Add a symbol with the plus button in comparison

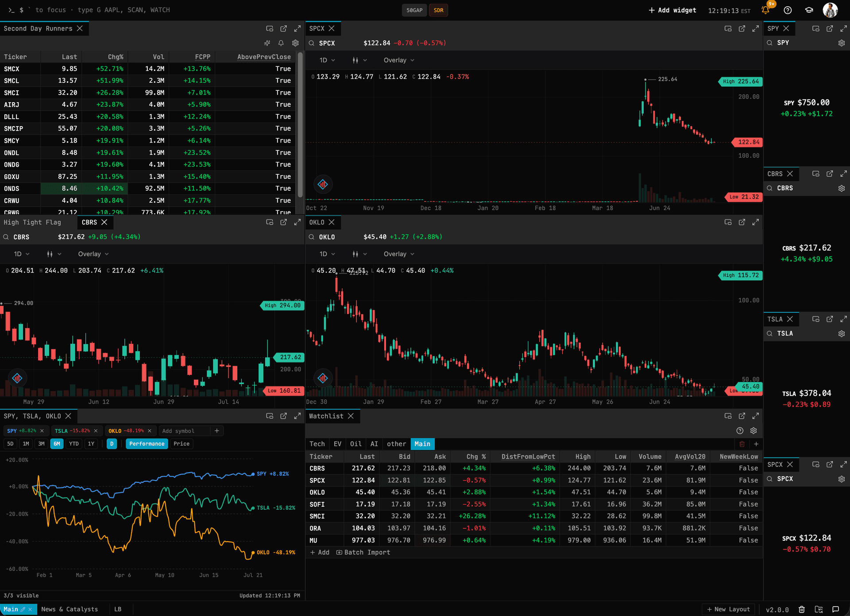pos(217,431)
